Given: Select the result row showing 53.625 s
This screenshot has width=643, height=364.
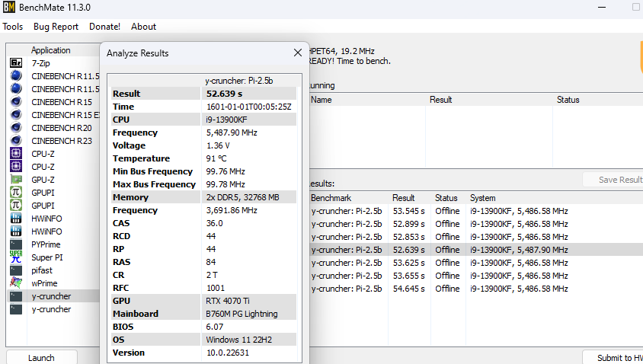Looking at the screenshot, I should click(x=475, y=263).
